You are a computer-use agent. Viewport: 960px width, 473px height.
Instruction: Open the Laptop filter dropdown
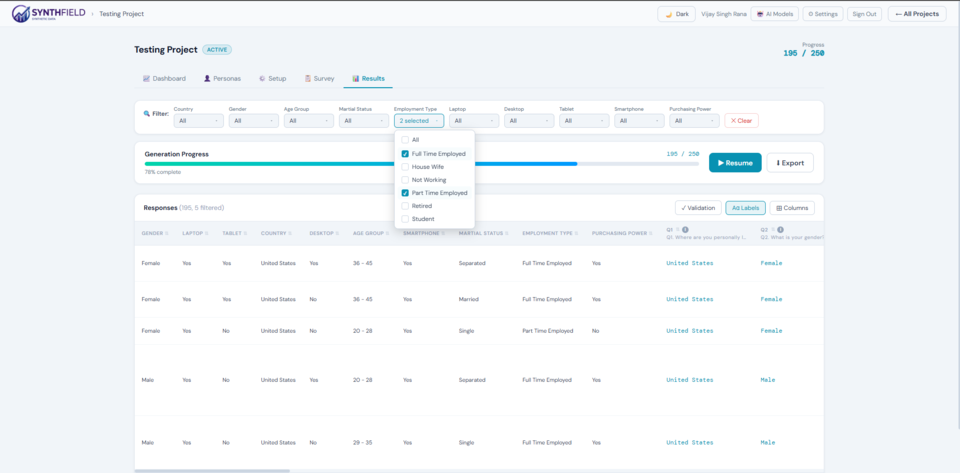click(474, 121)
